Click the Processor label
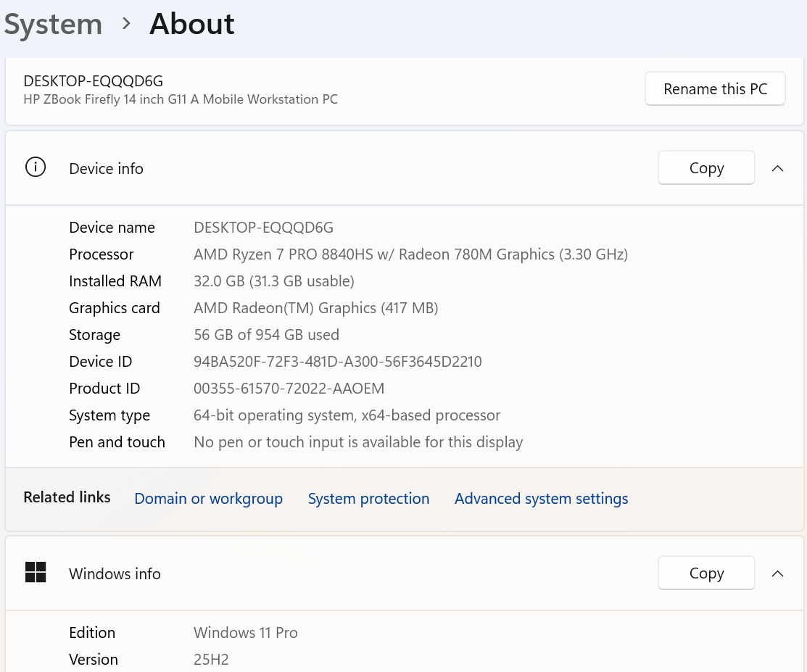 (101, 254)
